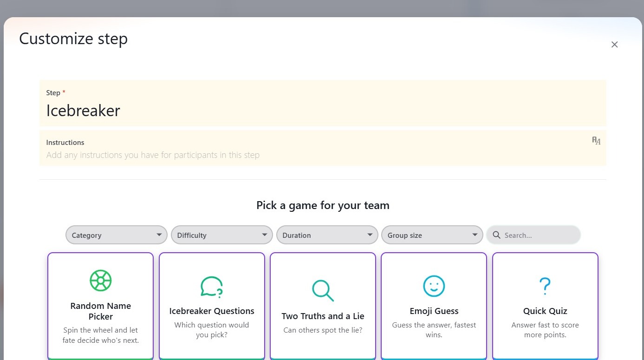Open the Difficulty filter dropdown
The image size is (644, 360).
coord(222,235)
